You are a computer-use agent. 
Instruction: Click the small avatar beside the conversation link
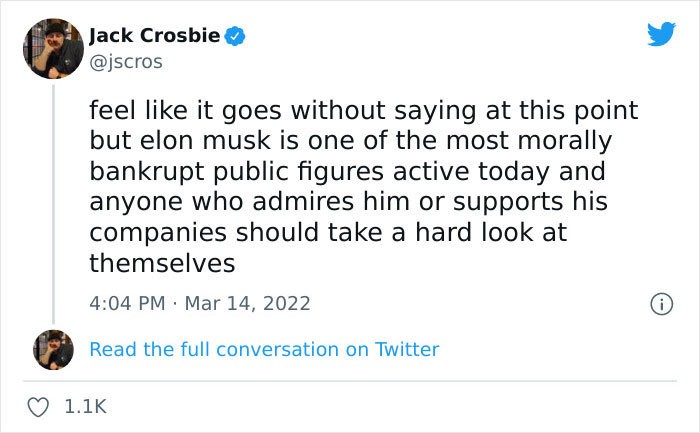point(52,350)
